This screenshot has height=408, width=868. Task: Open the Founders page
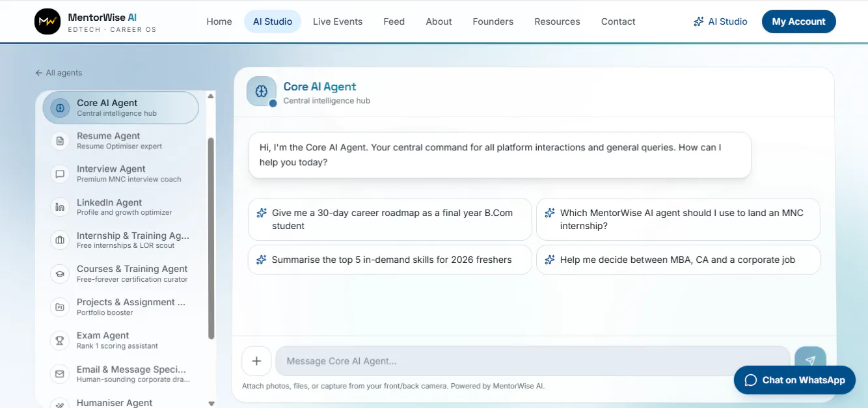click(493, 21)
